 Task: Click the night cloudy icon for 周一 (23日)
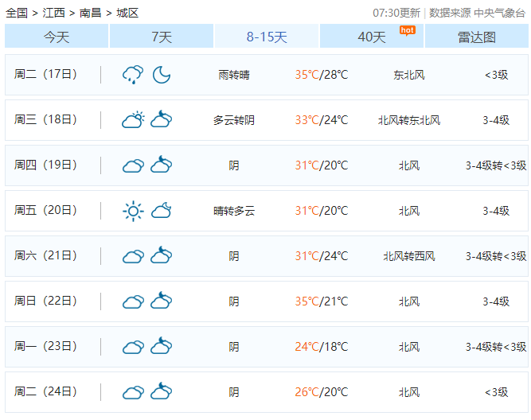point(162,347)
